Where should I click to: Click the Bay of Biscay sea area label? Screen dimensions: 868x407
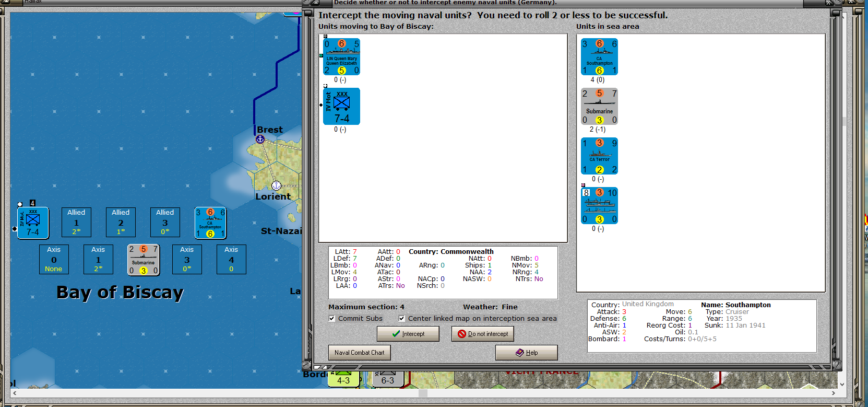coord(120,293)
